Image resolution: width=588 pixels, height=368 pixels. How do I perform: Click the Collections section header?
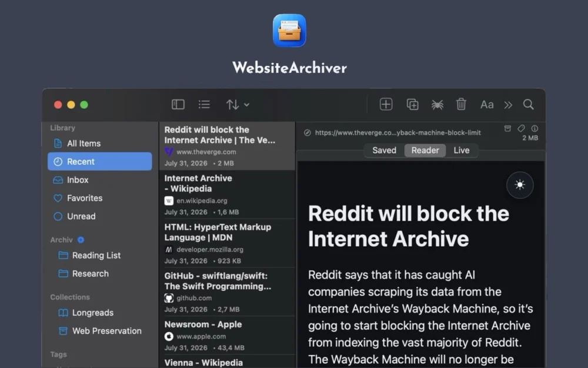click(x=70, y=297)
